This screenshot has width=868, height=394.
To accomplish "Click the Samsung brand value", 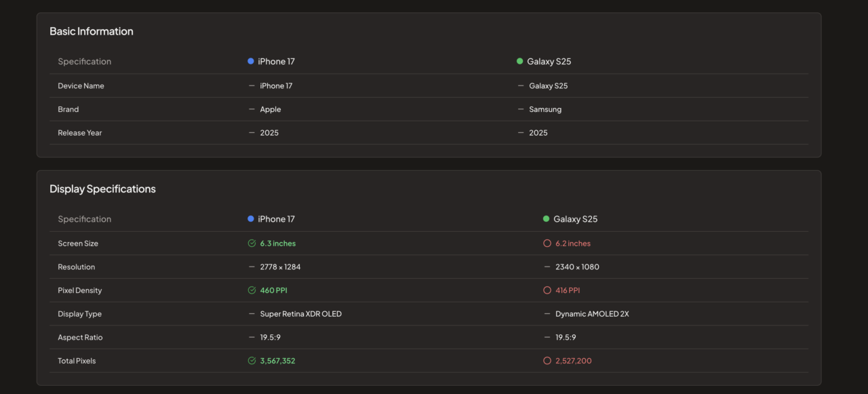I will pos(545,109).
